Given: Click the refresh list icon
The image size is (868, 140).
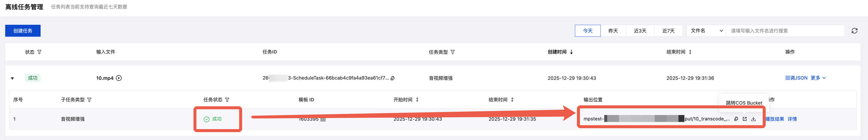Looking at the screenshot, I should tap(854, 31).
